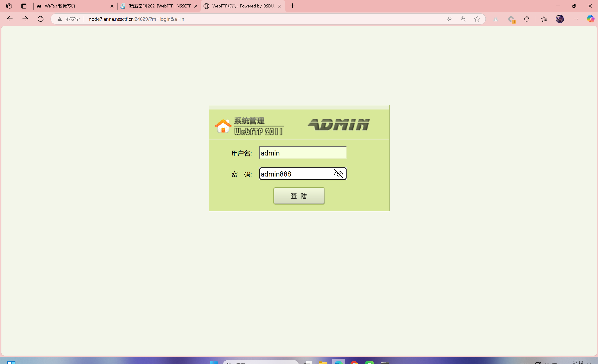598x364 pixels.
Task: Click the 登陆 login button
Action: (x=299, y=196)
